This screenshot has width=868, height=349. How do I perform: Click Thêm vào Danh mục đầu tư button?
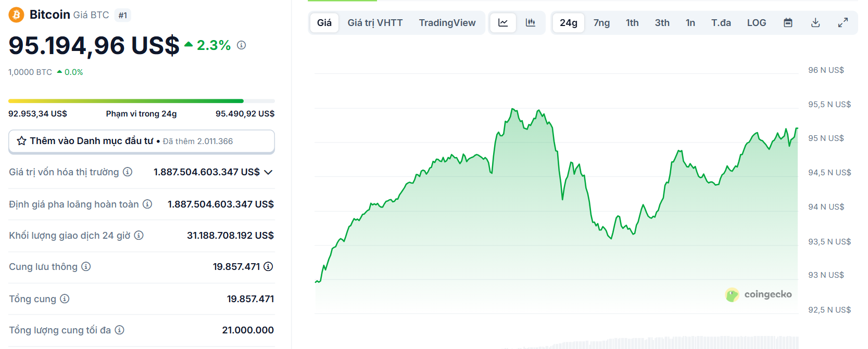point(142,141)
